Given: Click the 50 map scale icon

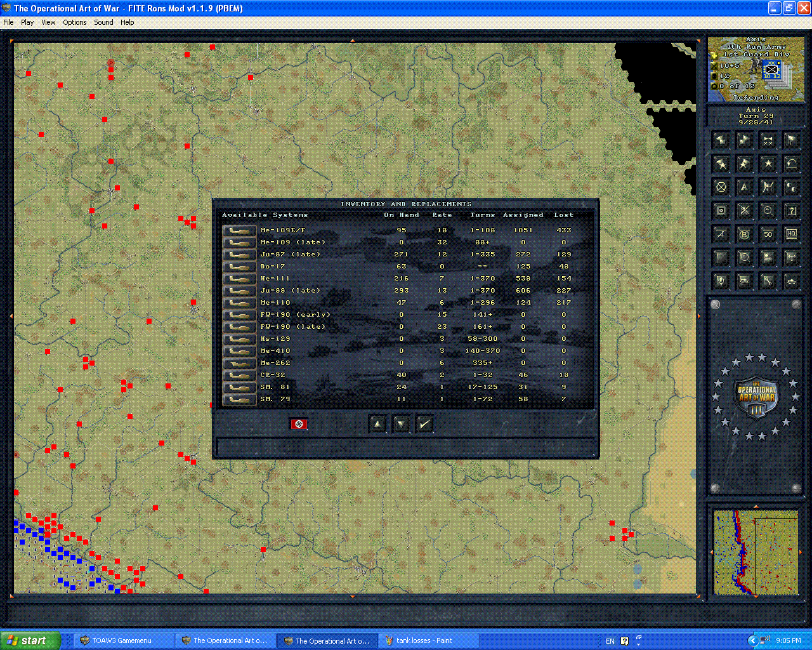Looking at the screenshot, I should pos(768,234).
